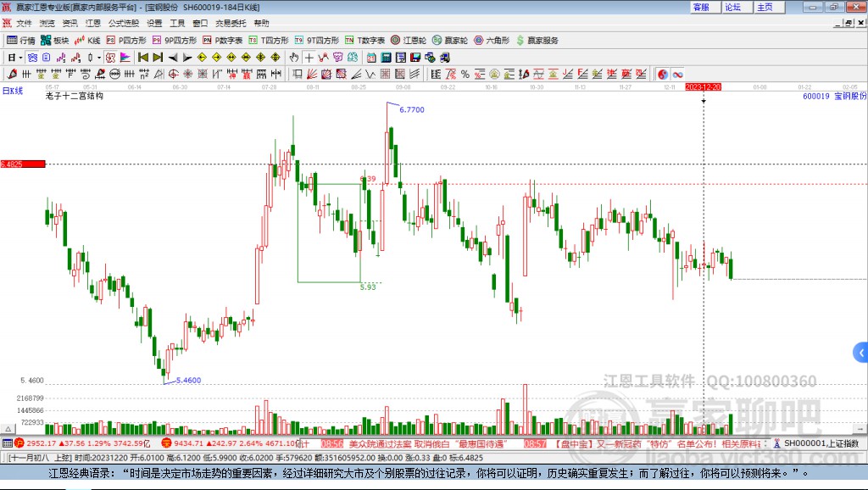Click the 600019 宝钢股份 stock label
The image size is (868, 490).
(834, 96)
